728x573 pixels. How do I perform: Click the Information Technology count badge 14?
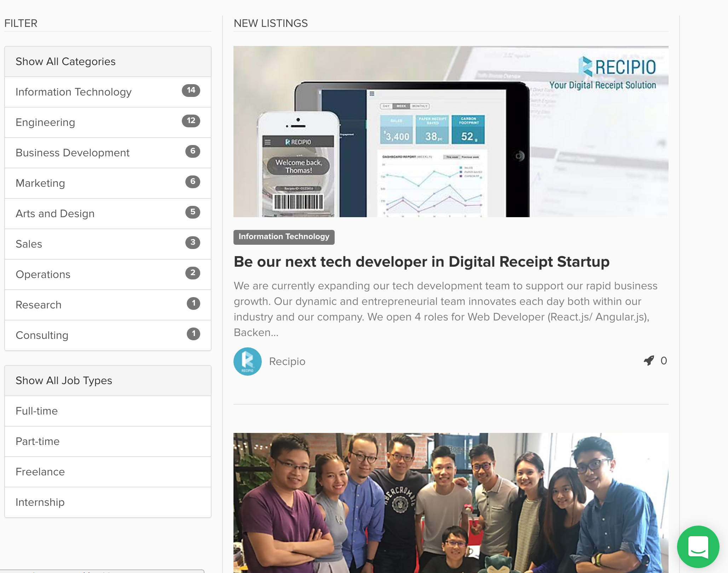[191, 91]
